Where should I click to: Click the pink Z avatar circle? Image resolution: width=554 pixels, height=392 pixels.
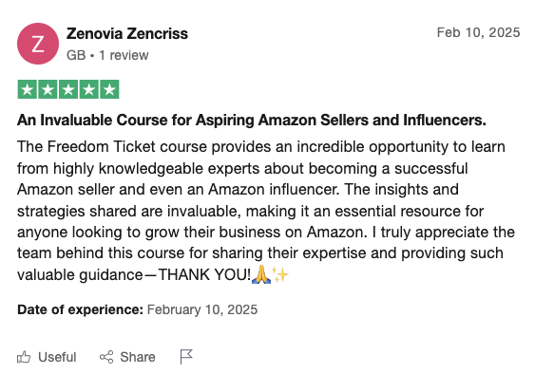38,44
